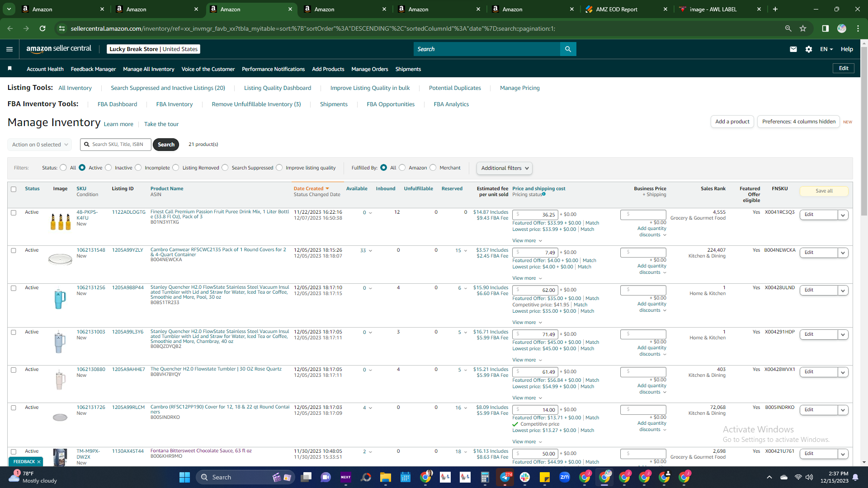Open Edit dropdown arrow for Finest Call row
This screenshot has width=868, height=488.
click(843, 215)
